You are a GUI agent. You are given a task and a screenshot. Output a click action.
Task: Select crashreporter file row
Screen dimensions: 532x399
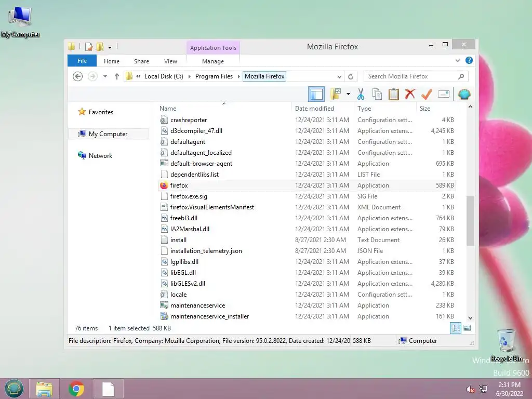[307, 120]
